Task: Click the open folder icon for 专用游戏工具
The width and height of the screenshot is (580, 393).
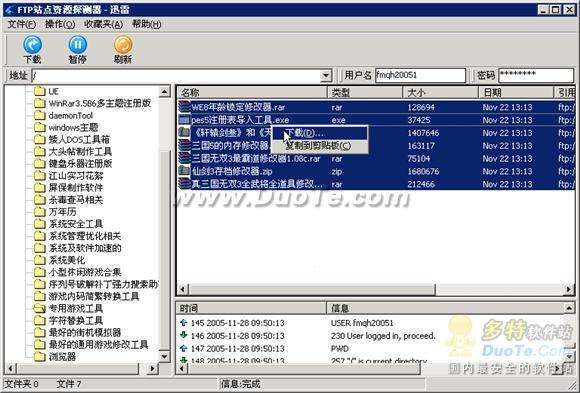Action: click(39, 308)
